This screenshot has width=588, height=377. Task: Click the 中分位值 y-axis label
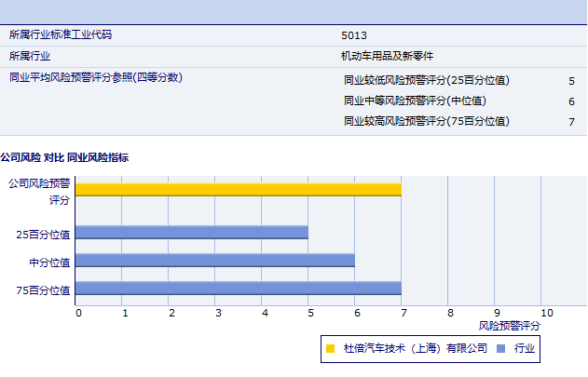point(49,263)
